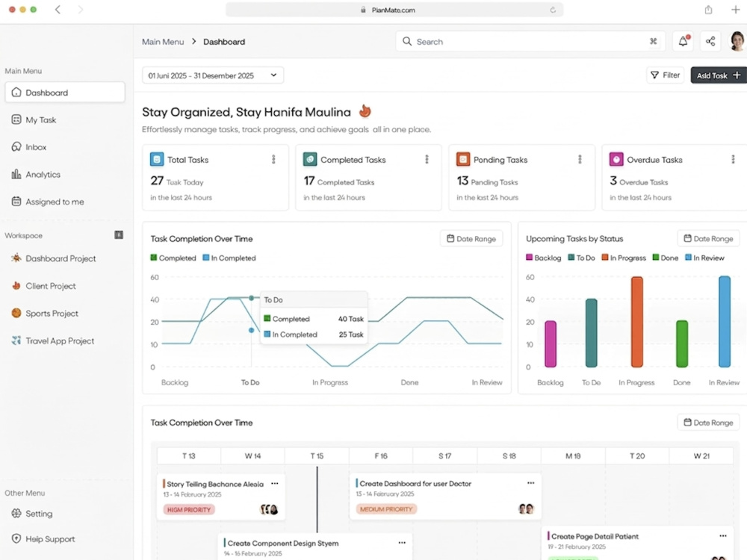The height and width of the screenshot is (560, 747).
Task: Open the notifications bell icon
Action: (x=684, y=41)
